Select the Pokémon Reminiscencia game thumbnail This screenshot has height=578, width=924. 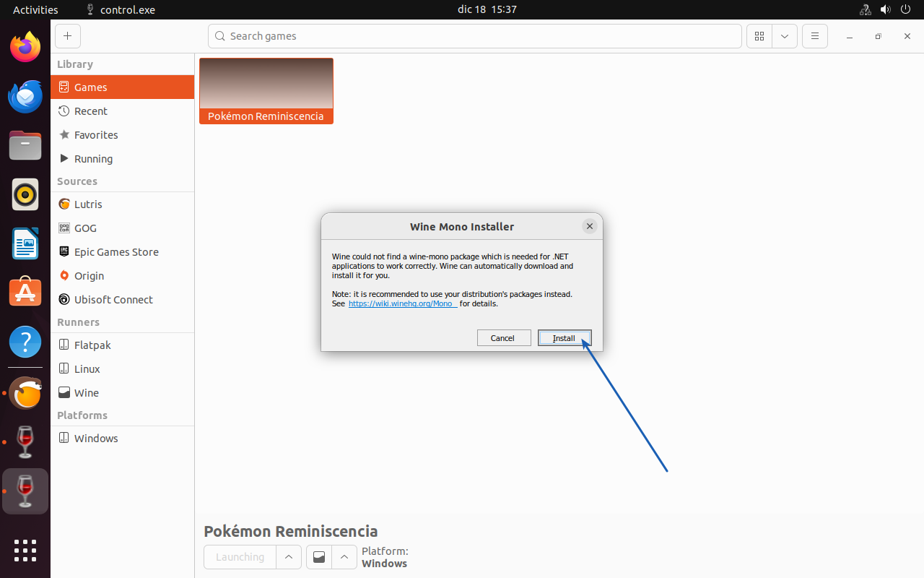(266, 91)
